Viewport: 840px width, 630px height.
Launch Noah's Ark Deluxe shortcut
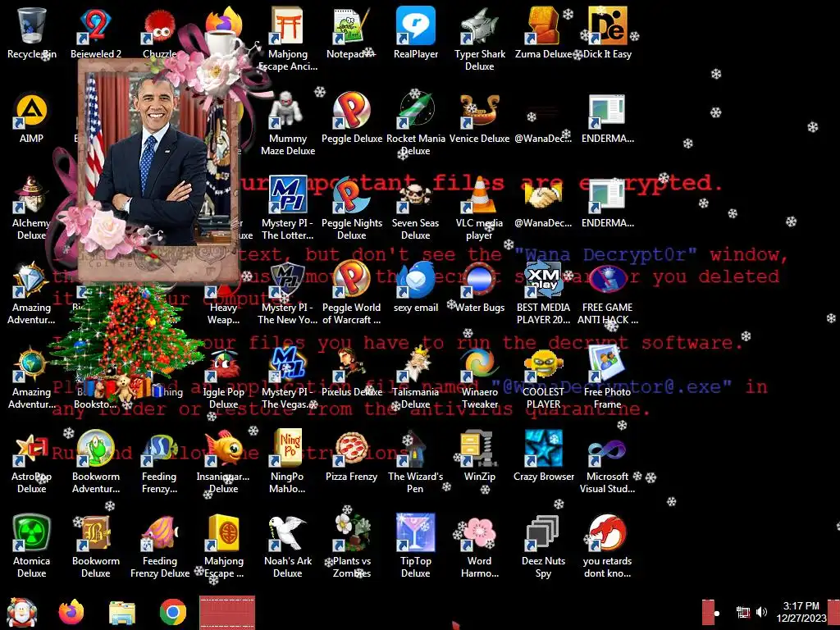pyautogui.click(x=288, y=546)
